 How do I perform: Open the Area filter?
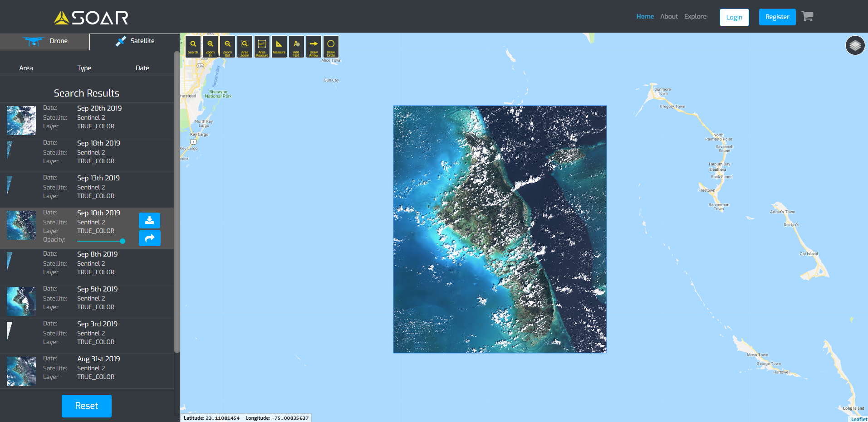pyautogui.click(x=26, y=68)
